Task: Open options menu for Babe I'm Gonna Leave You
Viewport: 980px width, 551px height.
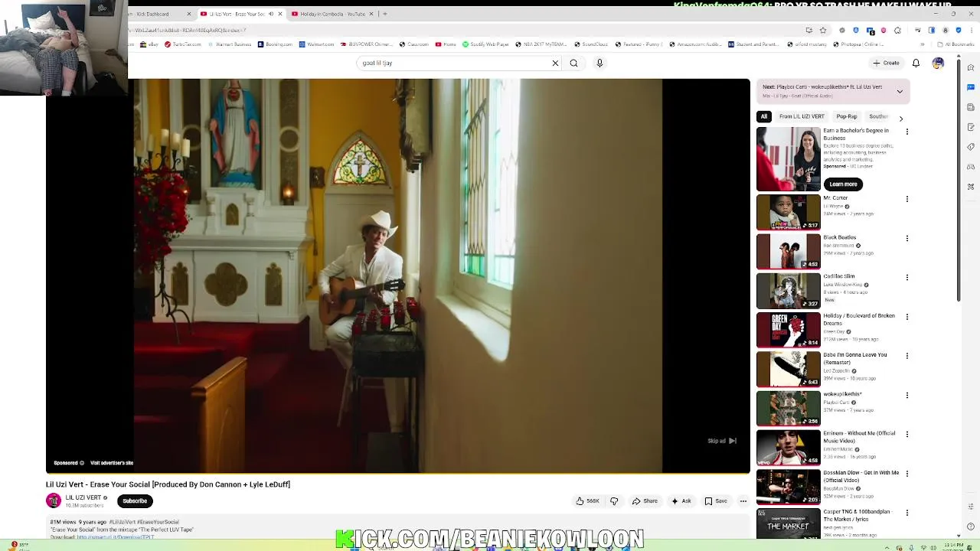Action: [x=907, y=356]
